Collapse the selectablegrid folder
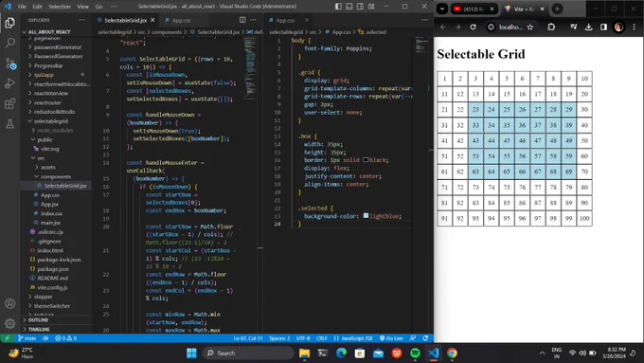The image size is (644, 363). pos(51,121)
